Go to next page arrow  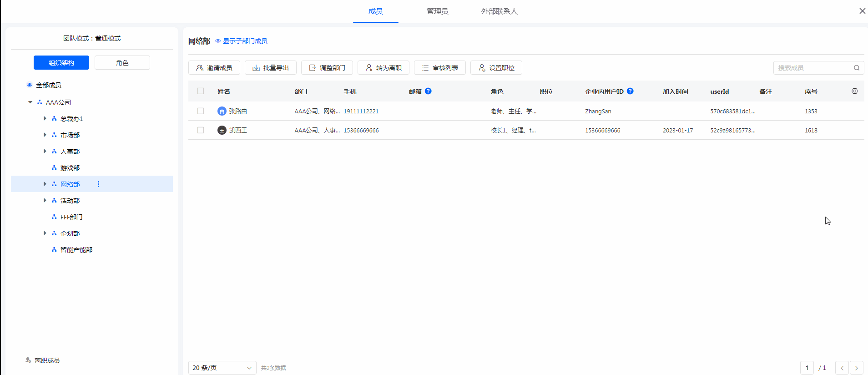857,368
